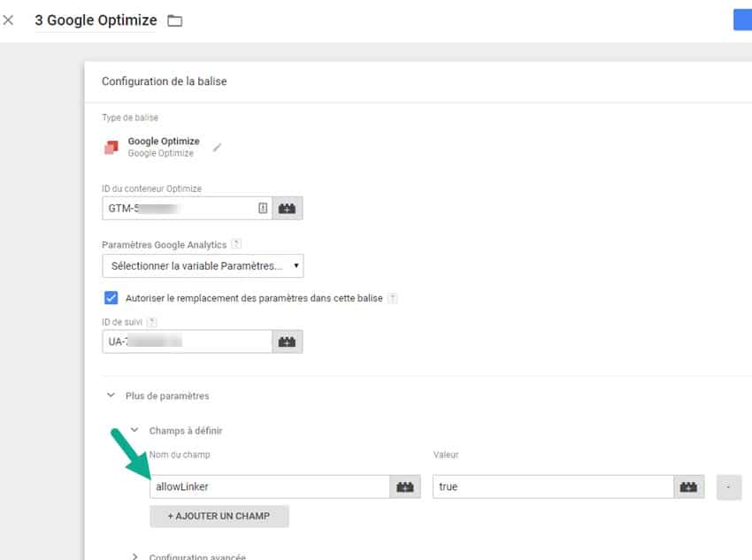
Task: Edit the tag type with the pencil icon
Action: tap(218, 147)
